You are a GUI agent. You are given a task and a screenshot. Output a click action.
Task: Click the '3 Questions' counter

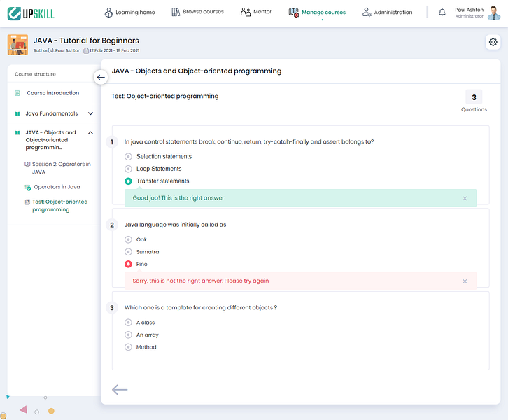[474, 101]
